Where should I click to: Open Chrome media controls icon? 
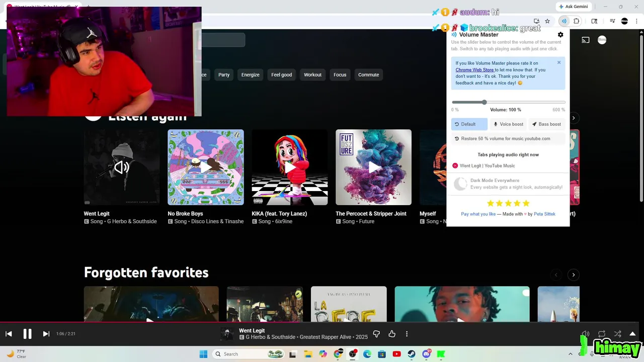click(612, 21)
